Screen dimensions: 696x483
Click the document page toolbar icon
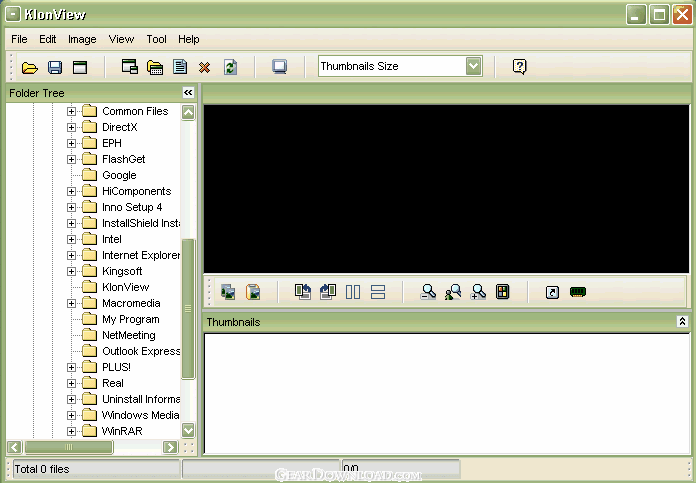(x=180, y=67)
